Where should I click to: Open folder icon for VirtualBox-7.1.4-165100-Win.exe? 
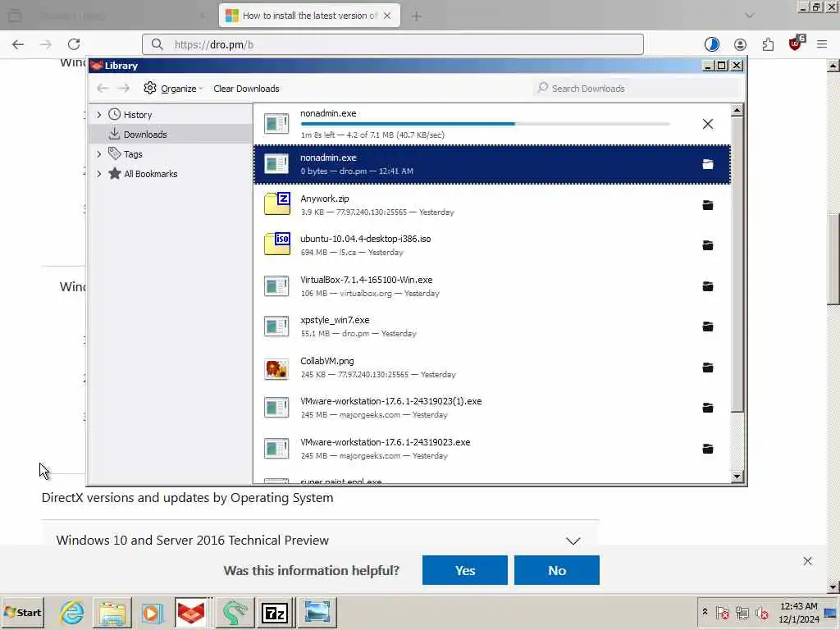coord(708,286)
